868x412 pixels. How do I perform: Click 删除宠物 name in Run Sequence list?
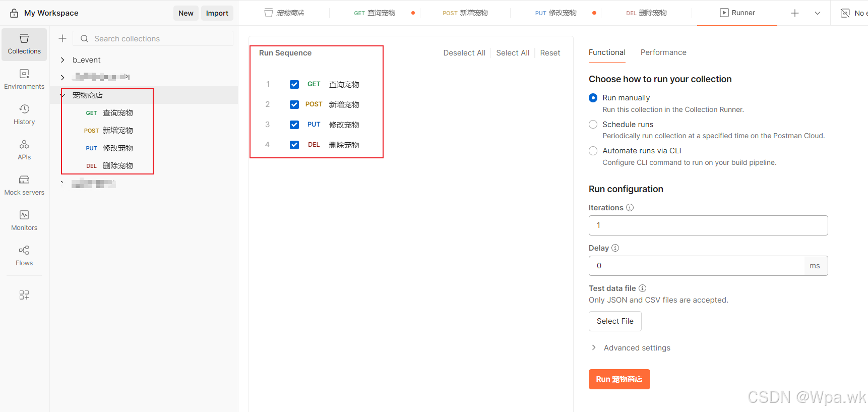[x=344, y=145]
